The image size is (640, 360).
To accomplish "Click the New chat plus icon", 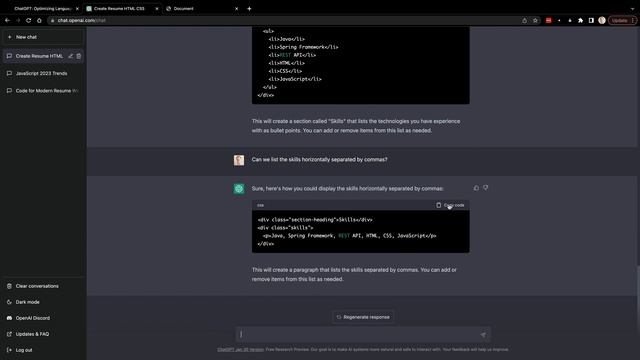I will pos(9,37).
